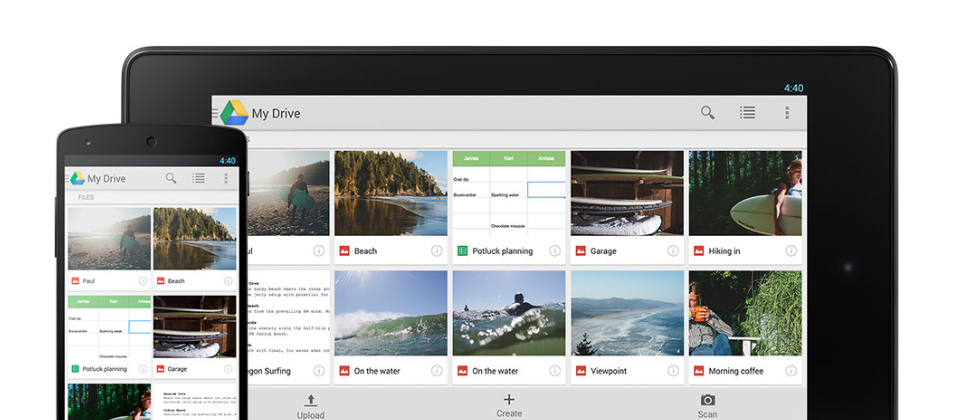Viewport: 960px width, 420px height.
Task: Show info for the Beach file on the tablet
Action: point(437,251)
